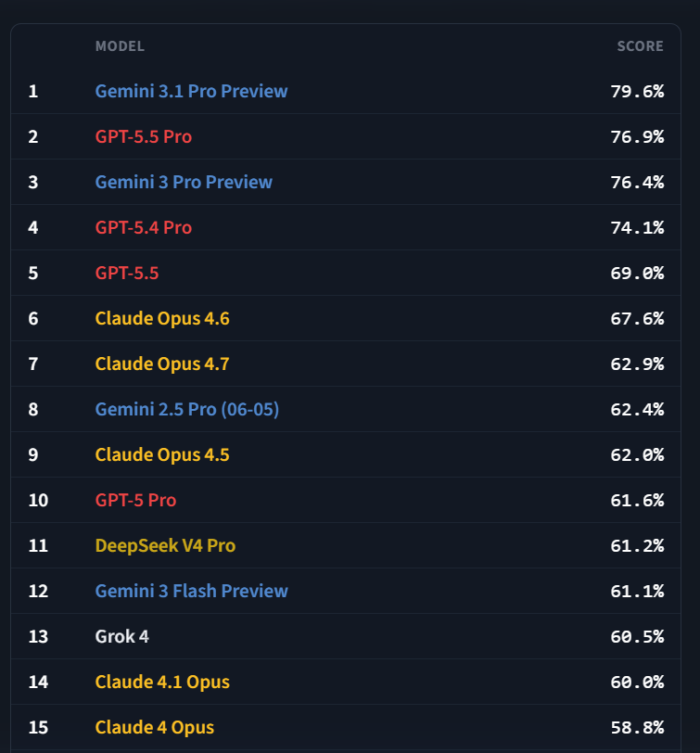Click rank number 8 beside Gemini 2.5 Pro

click(x=33, y=410)
